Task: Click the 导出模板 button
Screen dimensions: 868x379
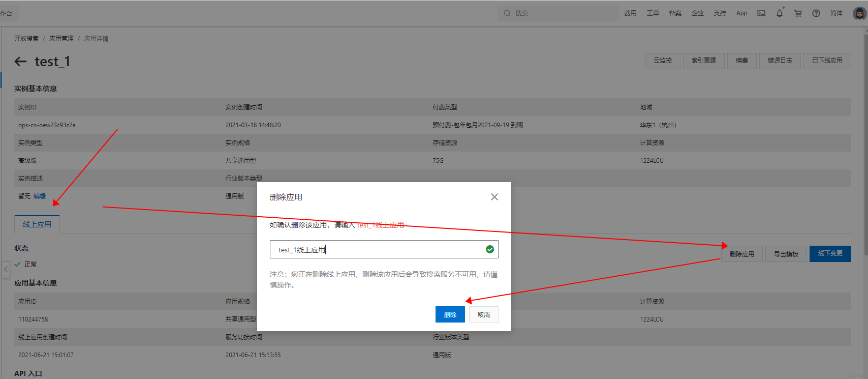Action: point(786,254)
